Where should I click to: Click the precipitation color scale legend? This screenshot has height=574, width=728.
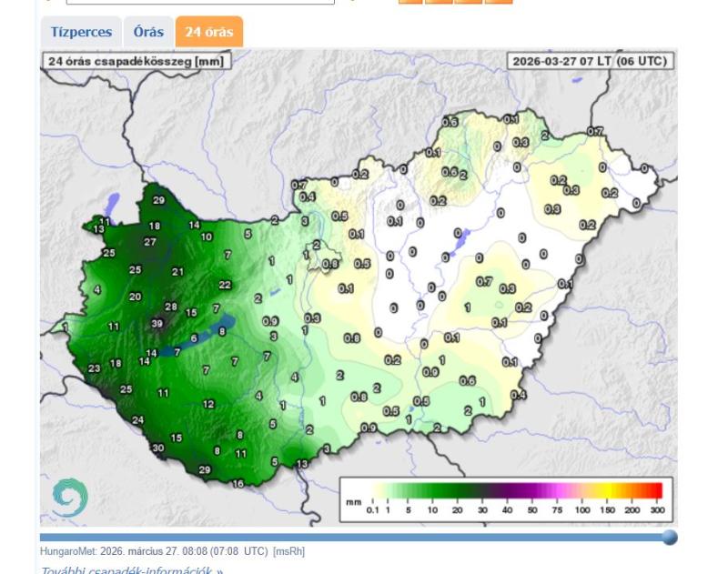point(506,499)
